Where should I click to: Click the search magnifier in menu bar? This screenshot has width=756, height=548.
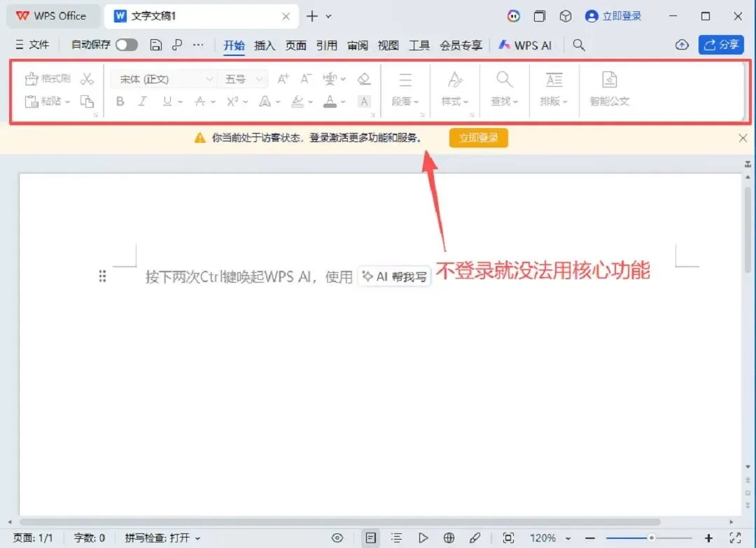coord(579,45)
